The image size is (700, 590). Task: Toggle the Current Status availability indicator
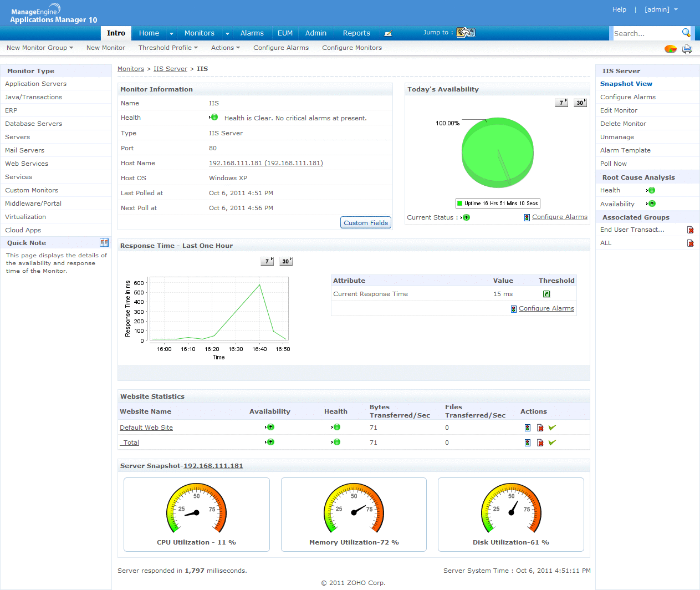pyautogui.click(x=466, y=217)
